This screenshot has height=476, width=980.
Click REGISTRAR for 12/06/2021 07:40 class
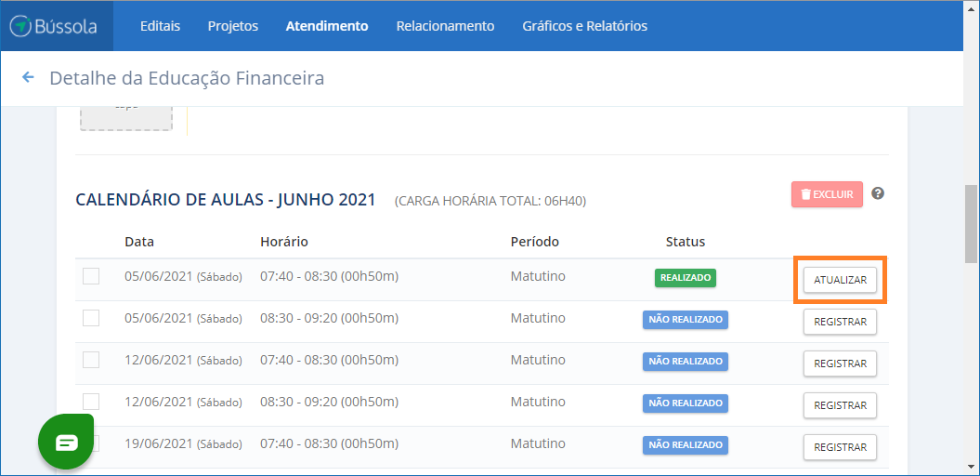[840, 364]
